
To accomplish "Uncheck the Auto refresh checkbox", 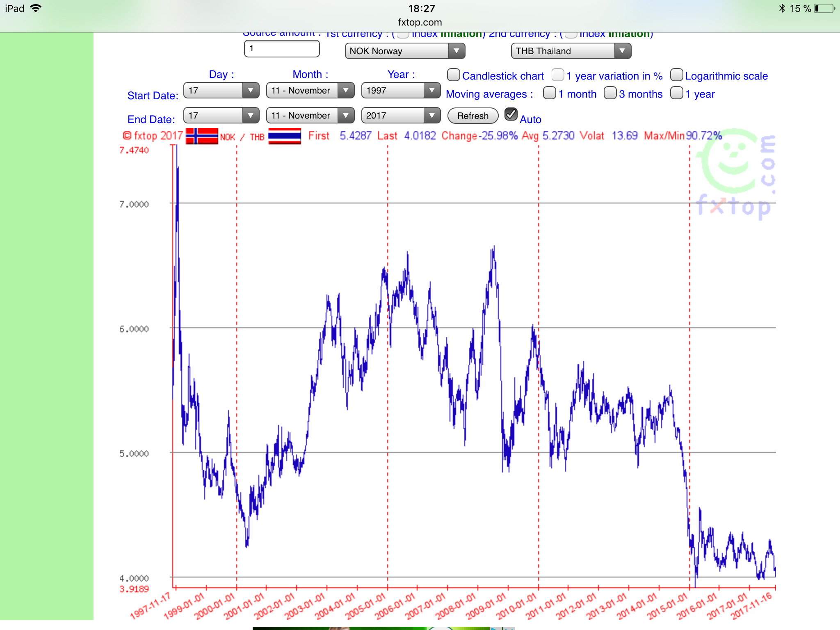I will coord(511,114).
